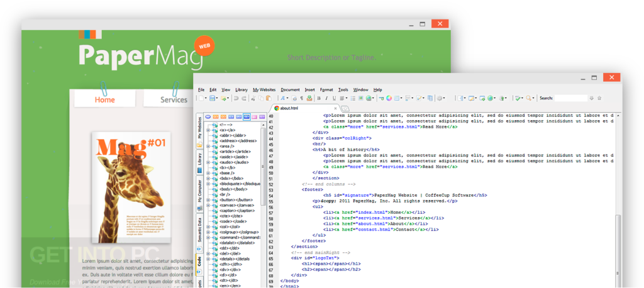The width and height of the screenshot is (644, 288).
Task: Click the magnifying glass find icon
Action: coord(528,98)
